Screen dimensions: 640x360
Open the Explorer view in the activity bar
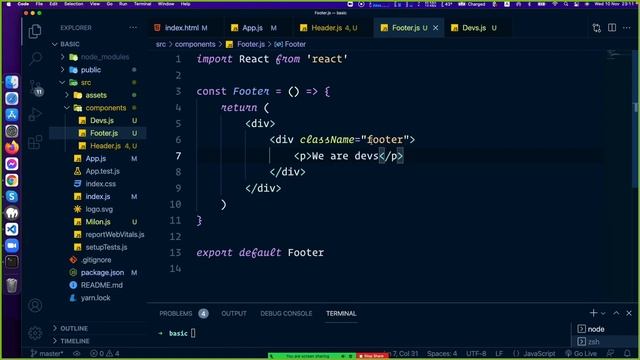click(x=35, y=31)
